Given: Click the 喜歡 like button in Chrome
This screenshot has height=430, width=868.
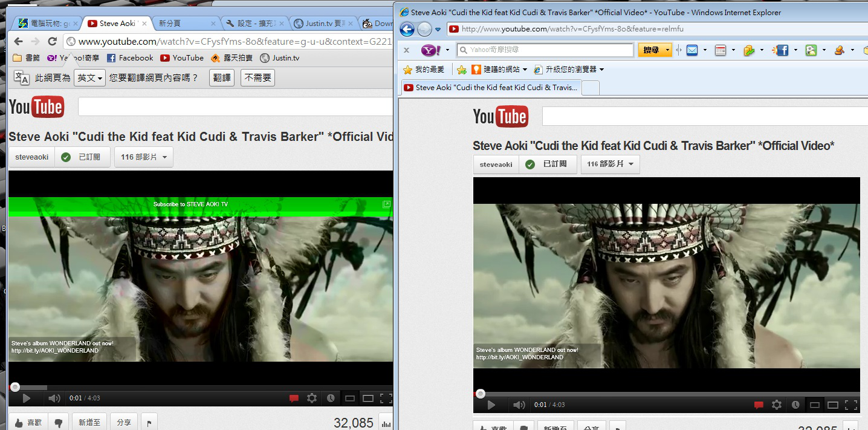Looking at the screenshot, I should coord(28,422).
